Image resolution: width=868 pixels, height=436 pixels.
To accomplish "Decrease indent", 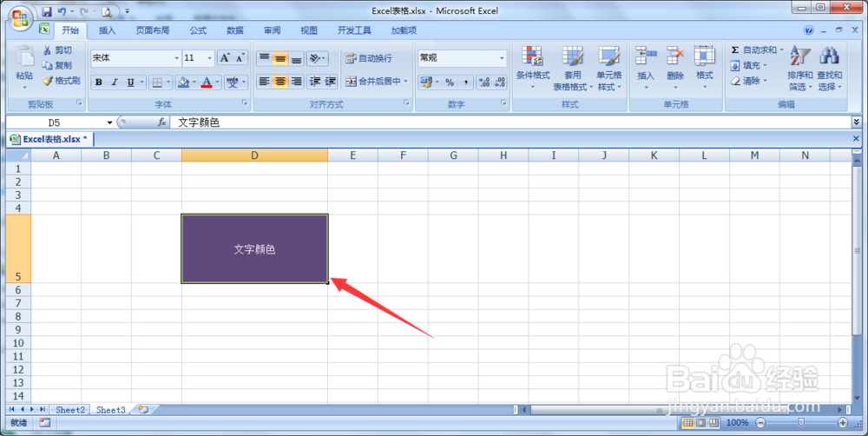I will pyautogui.click(x=314, y=82).
